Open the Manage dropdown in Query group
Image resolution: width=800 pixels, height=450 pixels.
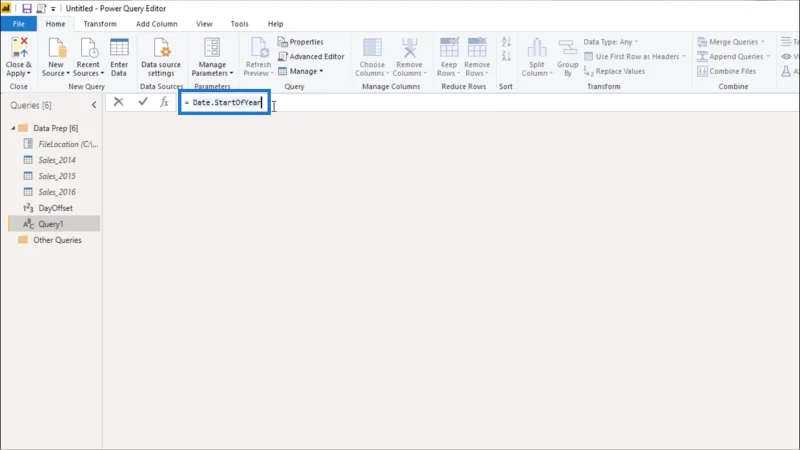coord(301,71)
